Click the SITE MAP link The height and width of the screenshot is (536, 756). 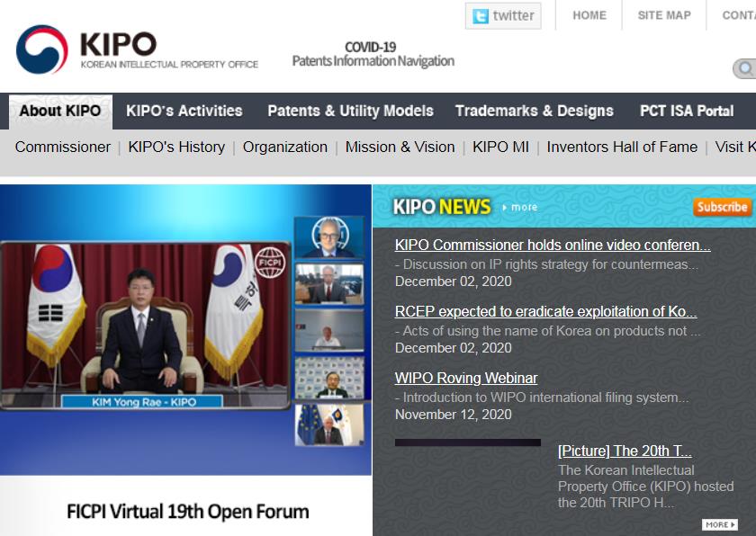coord(664,15)
